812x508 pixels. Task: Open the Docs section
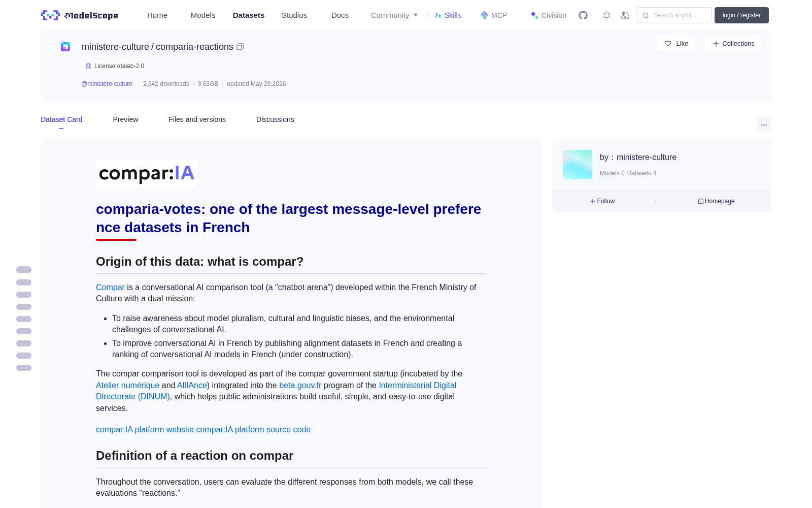pos(340,15)
